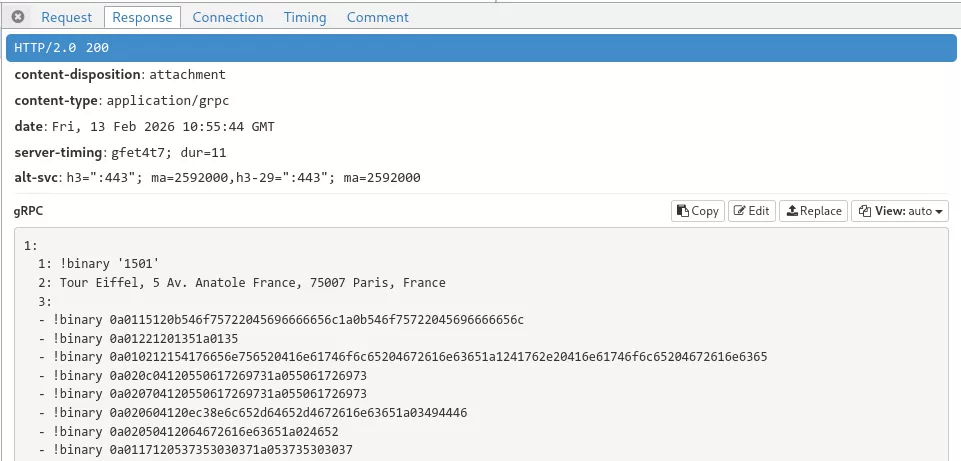Select the Response tab
The height and width of the screenshot is (461, 961).
142,17
